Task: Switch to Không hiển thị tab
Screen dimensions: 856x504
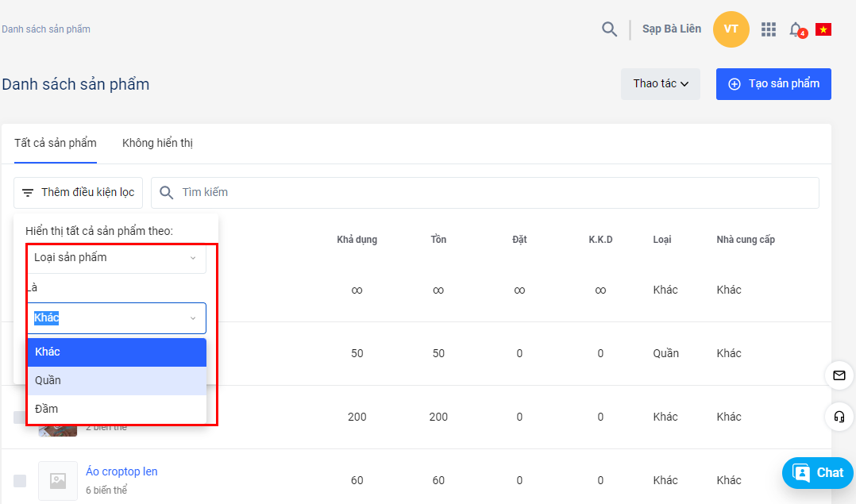Action: [x=157, y=144]
